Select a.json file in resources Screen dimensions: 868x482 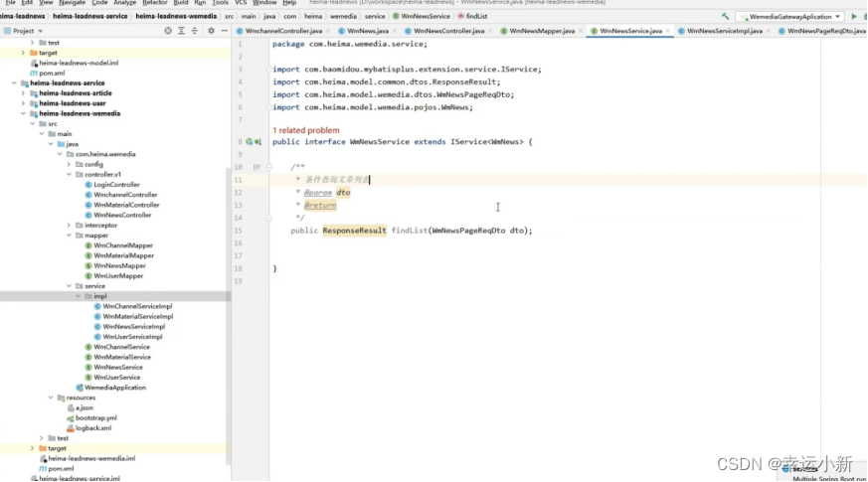click(x=85, y=407)
